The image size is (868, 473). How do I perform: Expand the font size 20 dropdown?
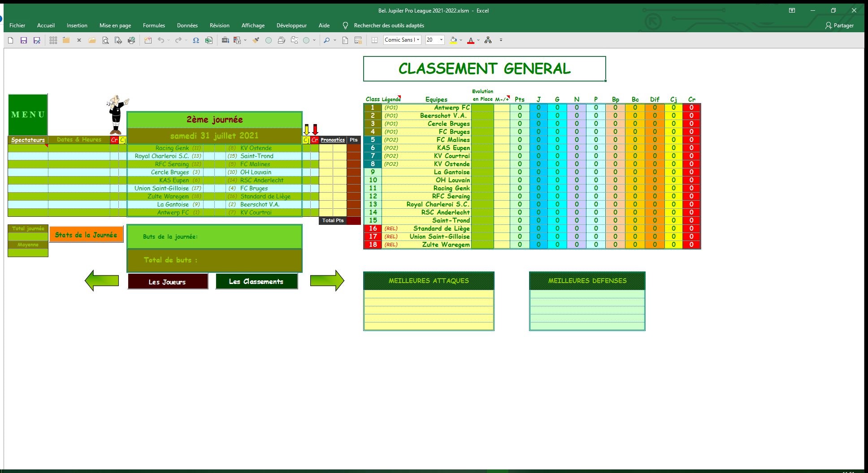pos(441,40)
